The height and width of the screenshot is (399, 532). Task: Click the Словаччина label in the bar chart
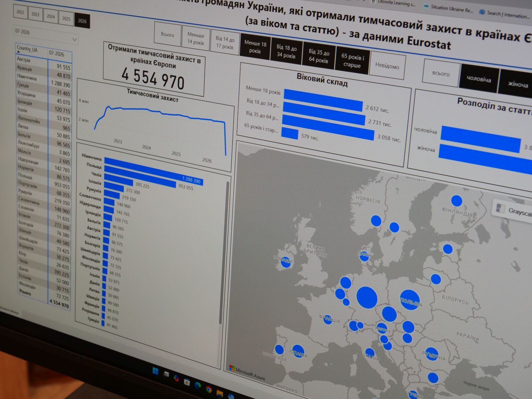[x=90, y=196]
